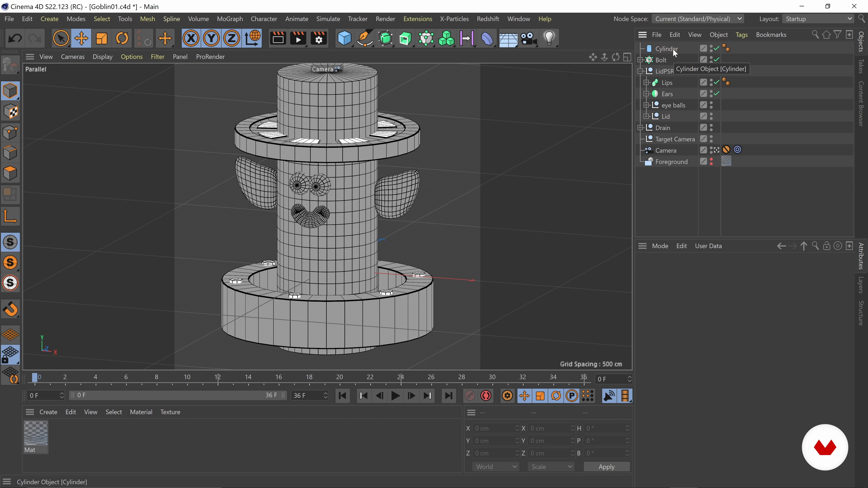Open the Simulate menu
868x488 pixels.
click(328, 19)
